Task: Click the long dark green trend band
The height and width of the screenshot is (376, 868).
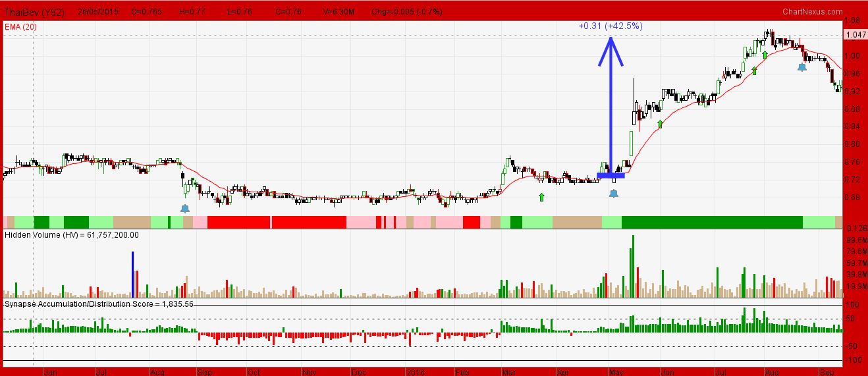Action: point(711,222)
